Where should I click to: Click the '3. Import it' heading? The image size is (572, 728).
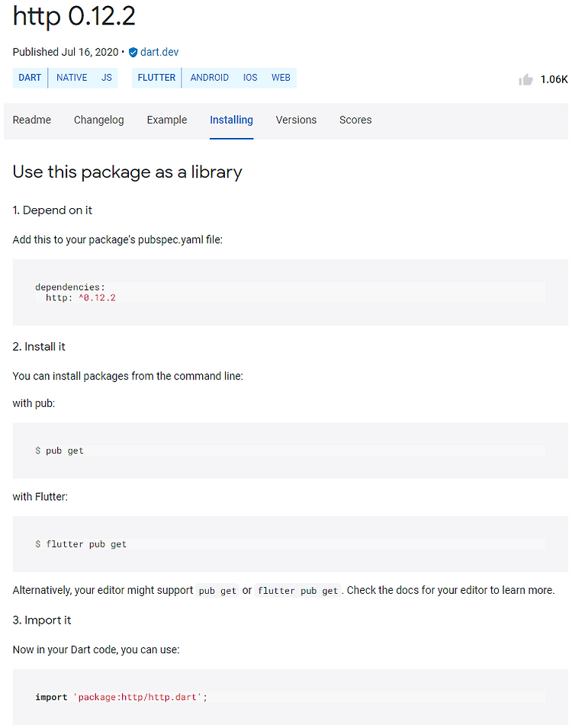click(x=42, y=621)
